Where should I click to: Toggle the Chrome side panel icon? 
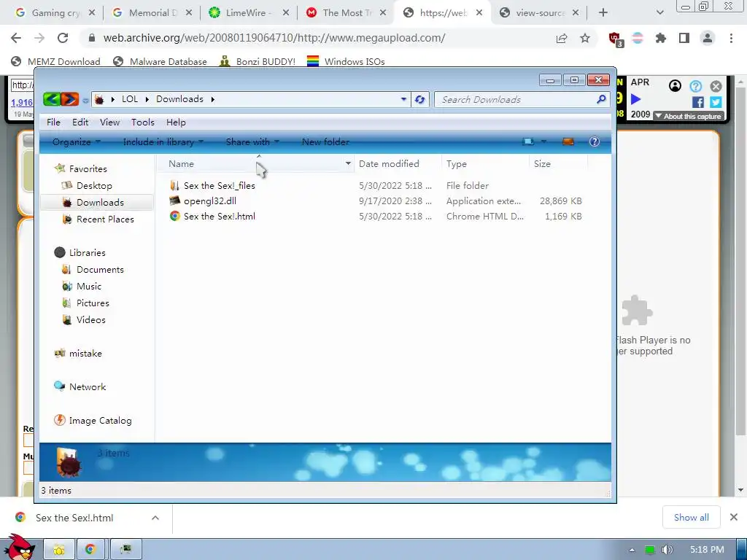[x=684, y=38]
